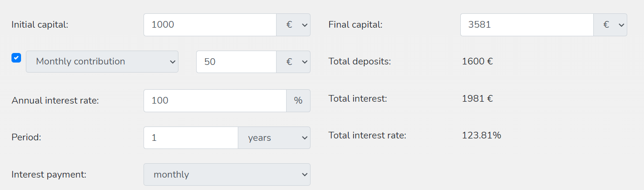Click the Annual interest rate label
The image size is (644, 190).
point(55,101)
